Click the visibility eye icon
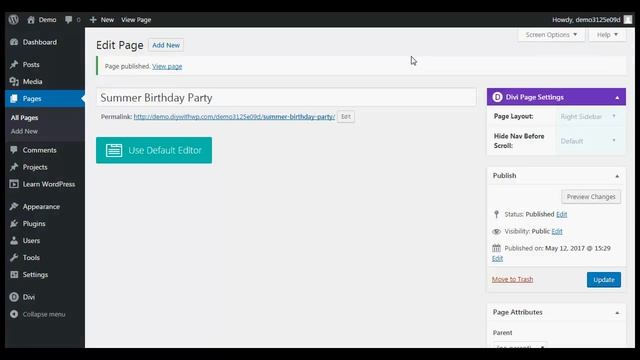This screenshot has height=360, width=640. pyautogui.click(x=496, y=231)
